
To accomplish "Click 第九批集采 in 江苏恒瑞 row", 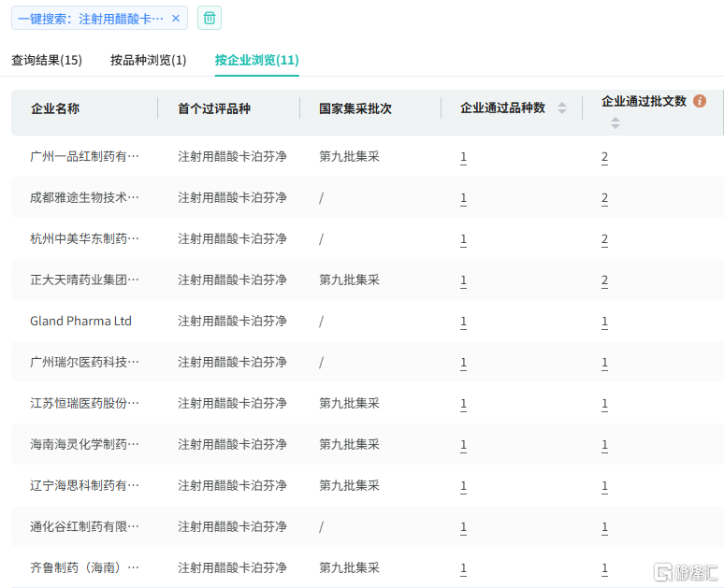I will tap(349, 403).
